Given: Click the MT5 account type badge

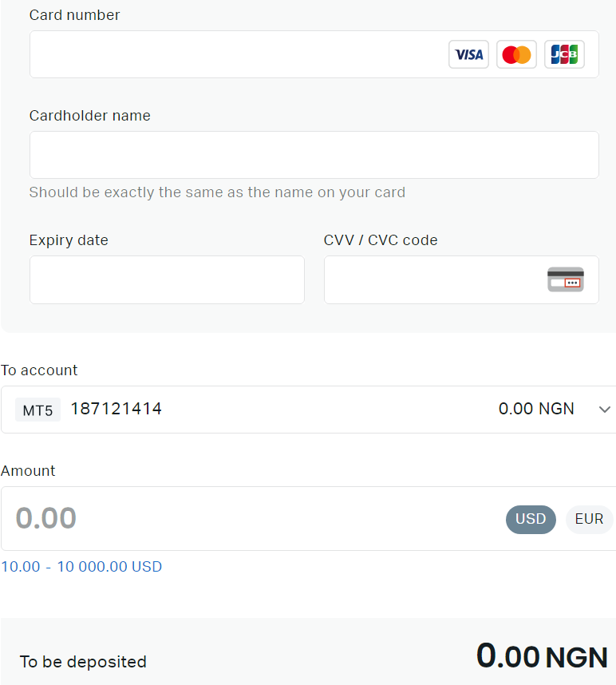Looking at the screenshot, I should (38, 410).
